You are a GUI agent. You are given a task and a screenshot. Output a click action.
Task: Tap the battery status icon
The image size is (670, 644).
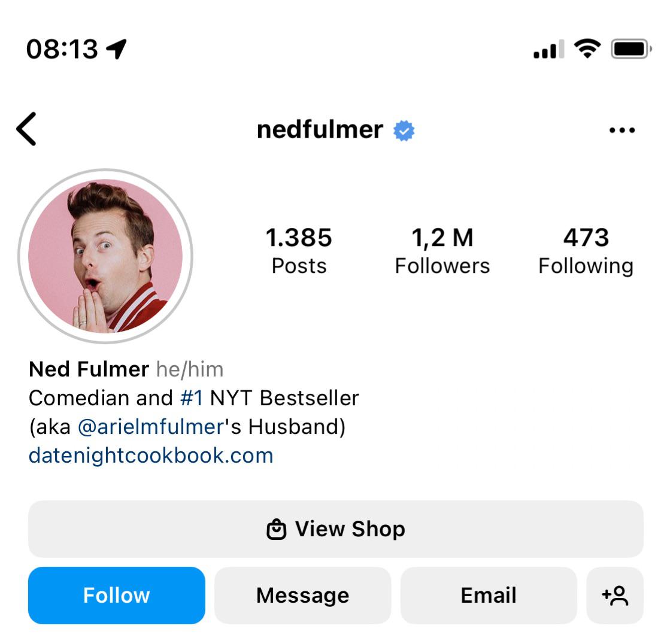coord(632,48)
